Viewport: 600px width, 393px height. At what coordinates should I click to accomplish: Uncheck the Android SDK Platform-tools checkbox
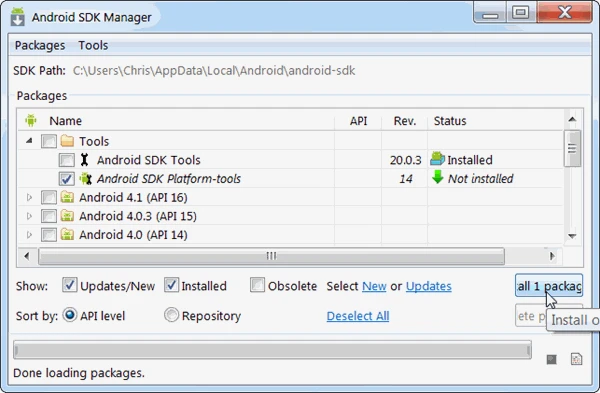pos(67,178)
